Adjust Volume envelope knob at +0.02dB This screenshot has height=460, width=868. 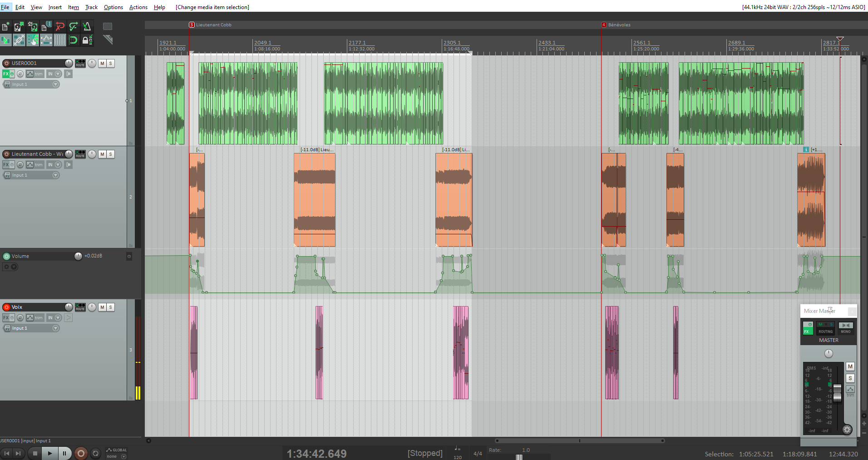78,256
